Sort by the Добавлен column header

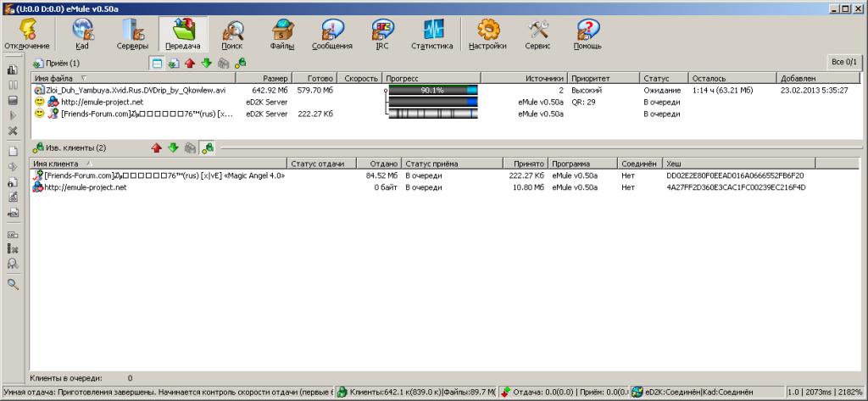tap(820, 79)
